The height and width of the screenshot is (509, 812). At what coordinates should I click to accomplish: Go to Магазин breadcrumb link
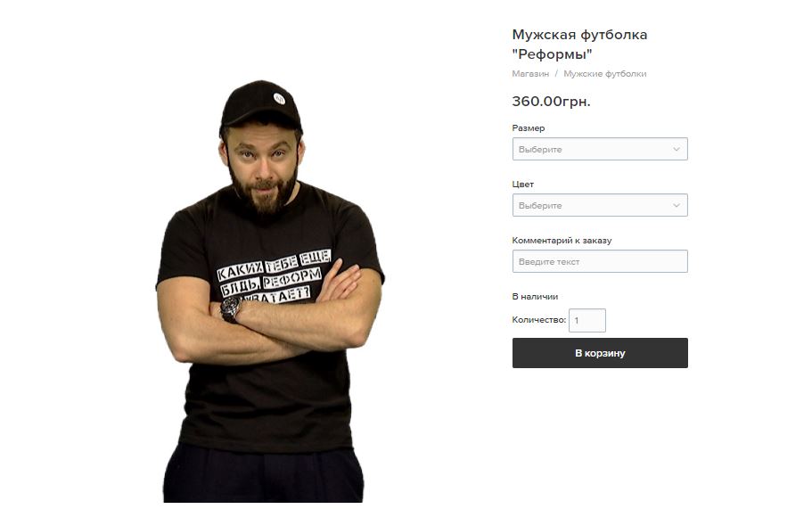(530, 73)
